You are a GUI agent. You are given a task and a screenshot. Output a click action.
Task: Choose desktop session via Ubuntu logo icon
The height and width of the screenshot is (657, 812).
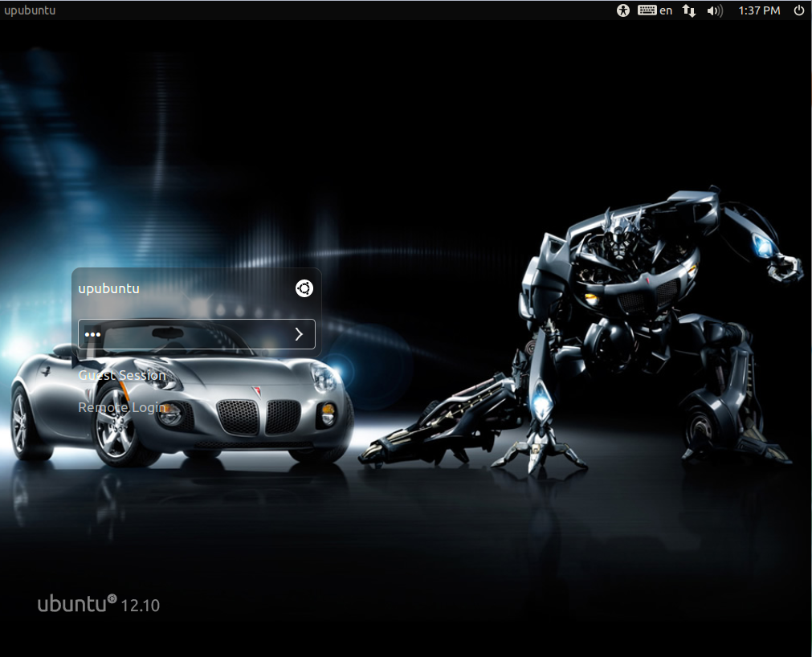pyautogui.click(x=304, y=288)
